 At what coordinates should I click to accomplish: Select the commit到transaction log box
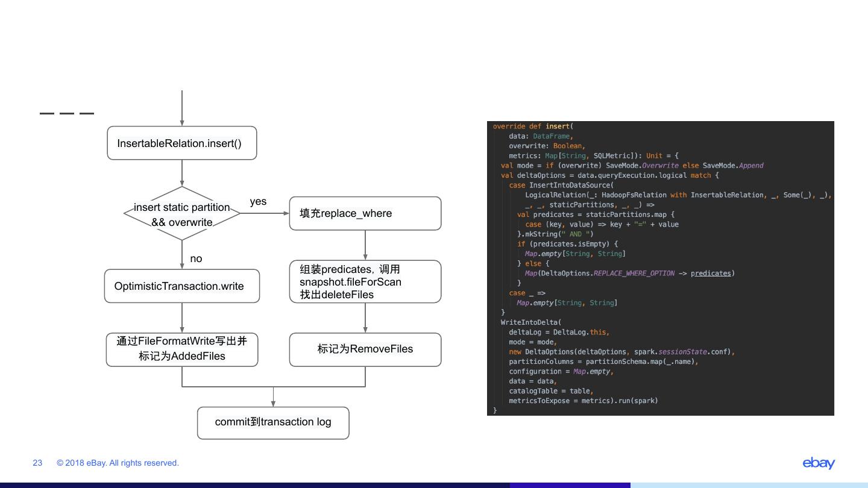[x=273, y=422]
